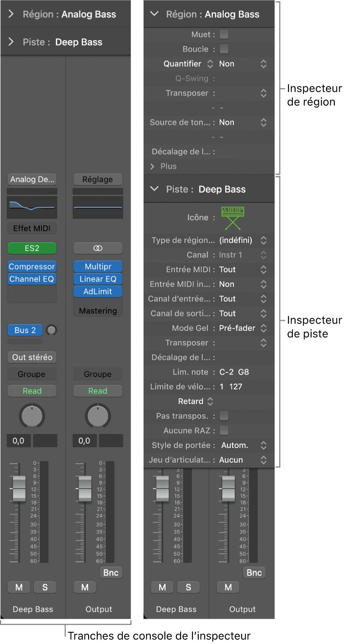
Task: Open the Bus 2 send slot
Action: [25, 330]
